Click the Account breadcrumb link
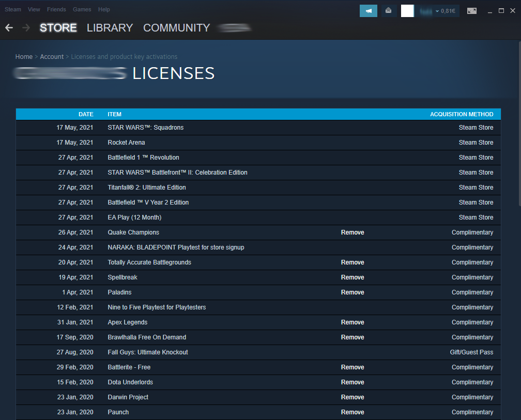 click(52, 57)
